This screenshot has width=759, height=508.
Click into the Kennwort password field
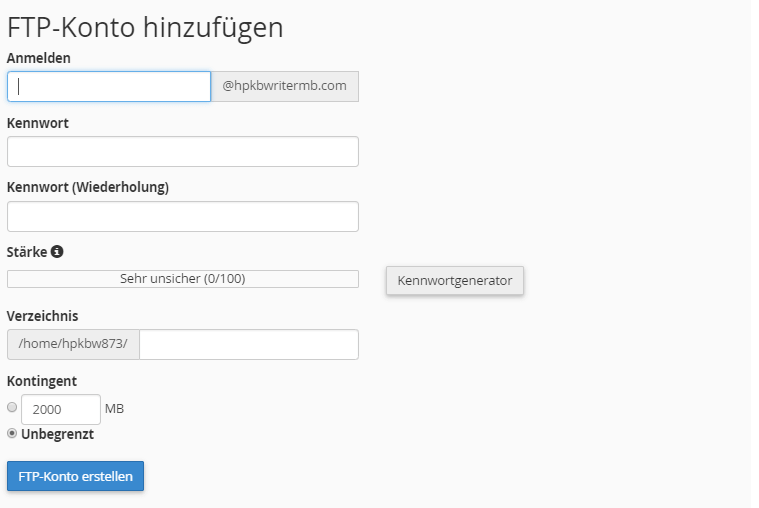183,152
